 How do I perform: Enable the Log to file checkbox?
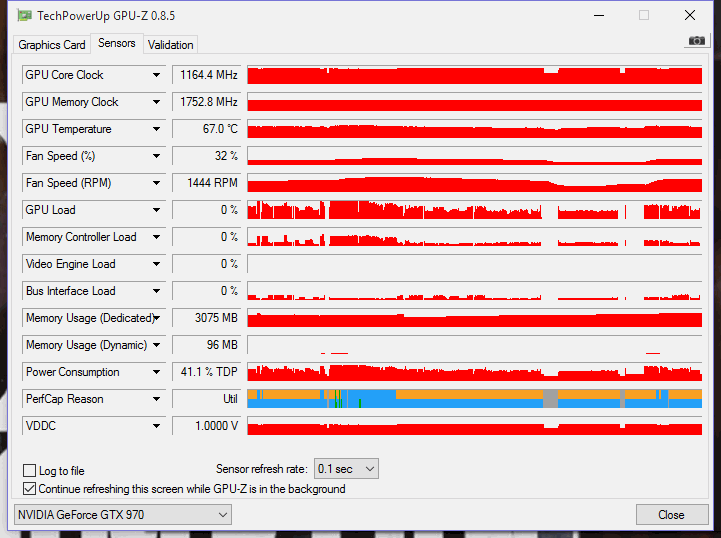click(29, 470)
